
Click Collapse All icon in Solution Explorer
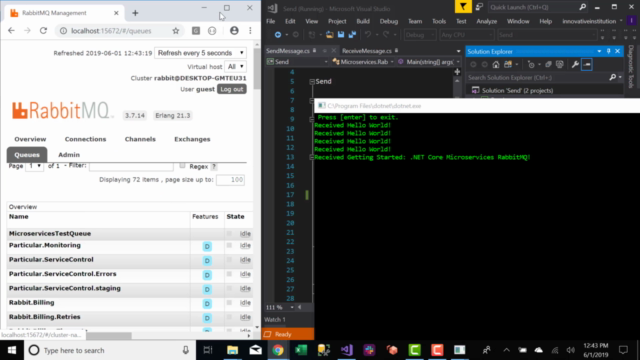548,64
